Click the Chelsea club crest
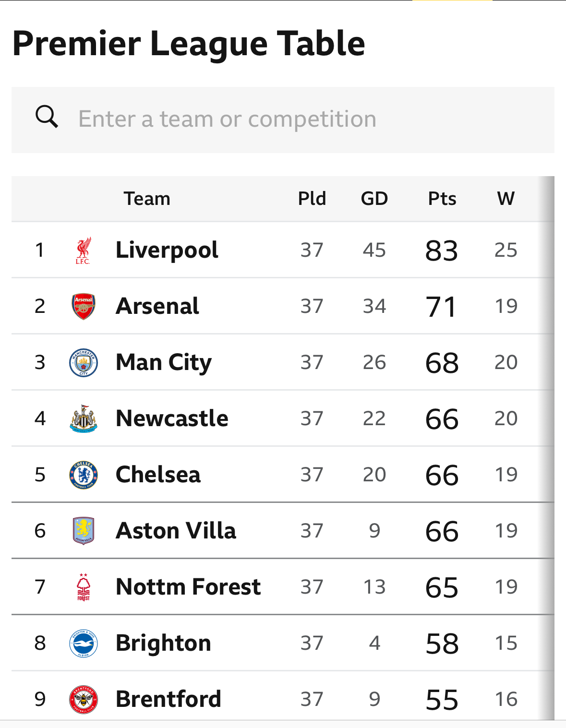566x728 pixels. tap(84, 475)
